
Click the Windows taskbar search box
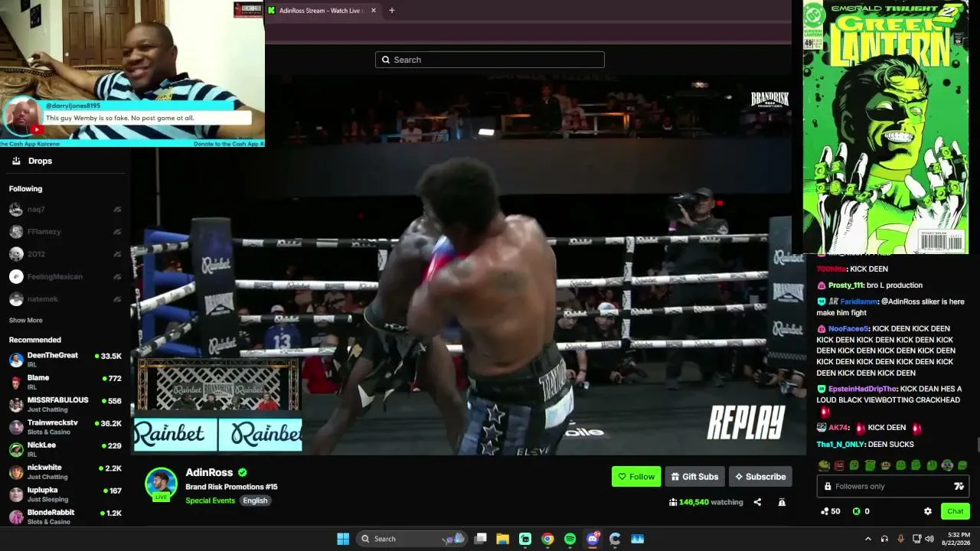pyautogui.click(x=412, y=539)
